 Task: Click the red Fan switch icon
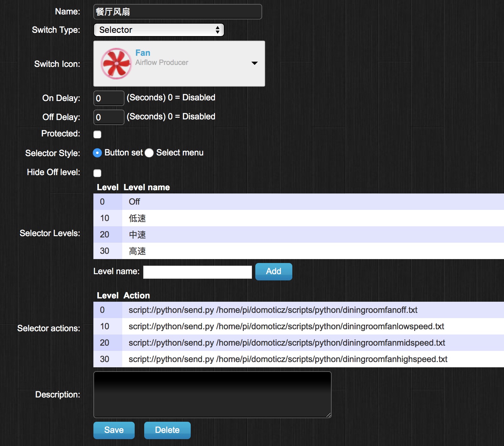[116, 64]
